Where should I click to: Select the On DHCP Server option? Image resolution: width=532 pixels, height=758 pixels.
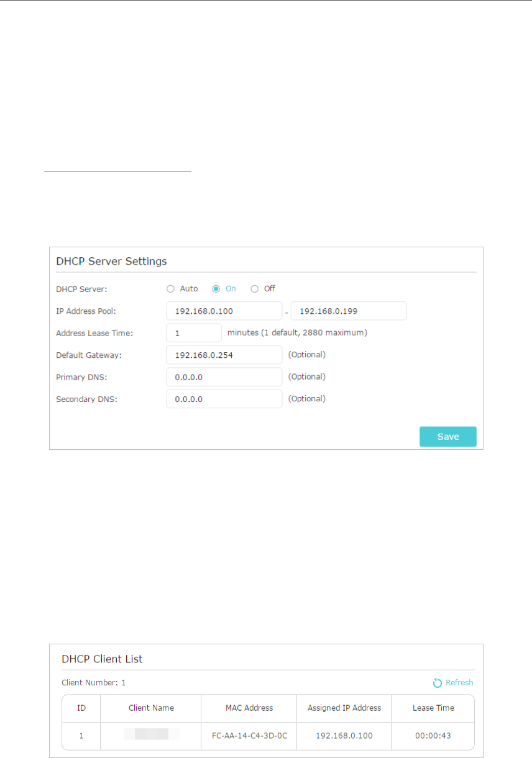point(216,288)
